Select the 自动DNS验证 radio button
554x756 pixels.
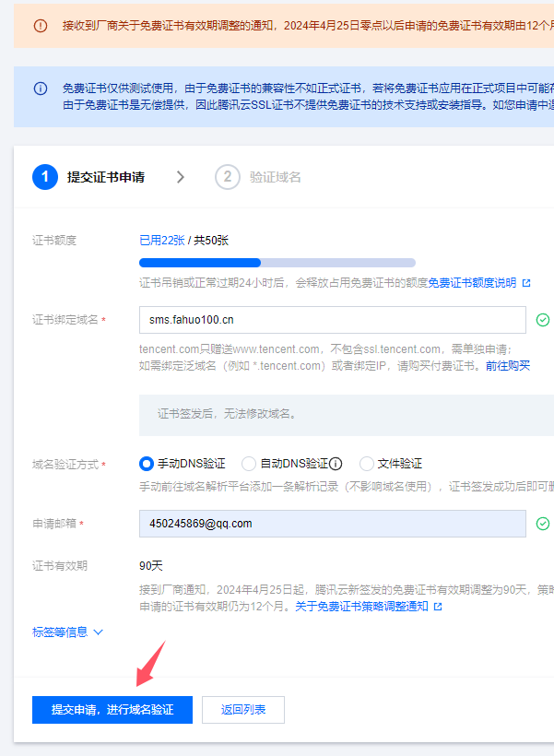tap(249, 464)
